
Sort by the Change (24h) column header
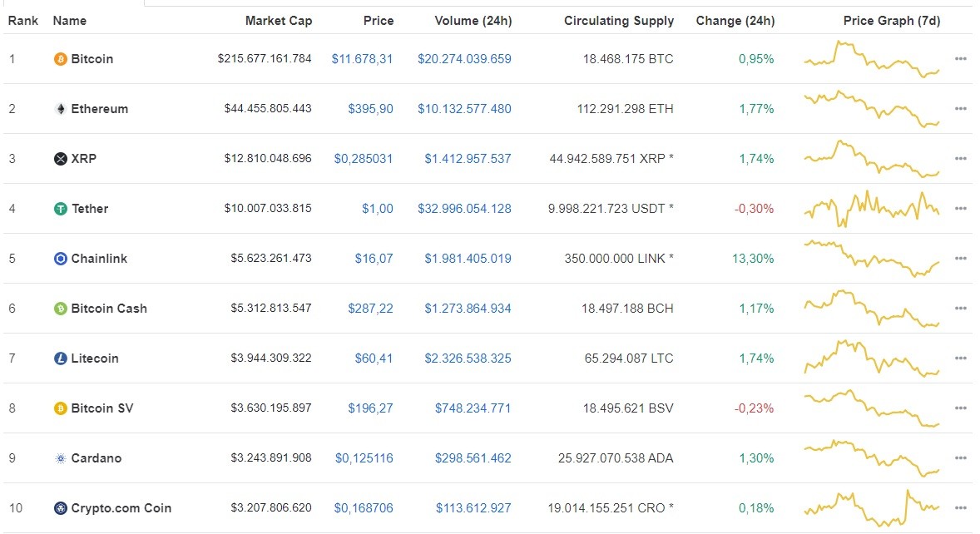point(735,21)
